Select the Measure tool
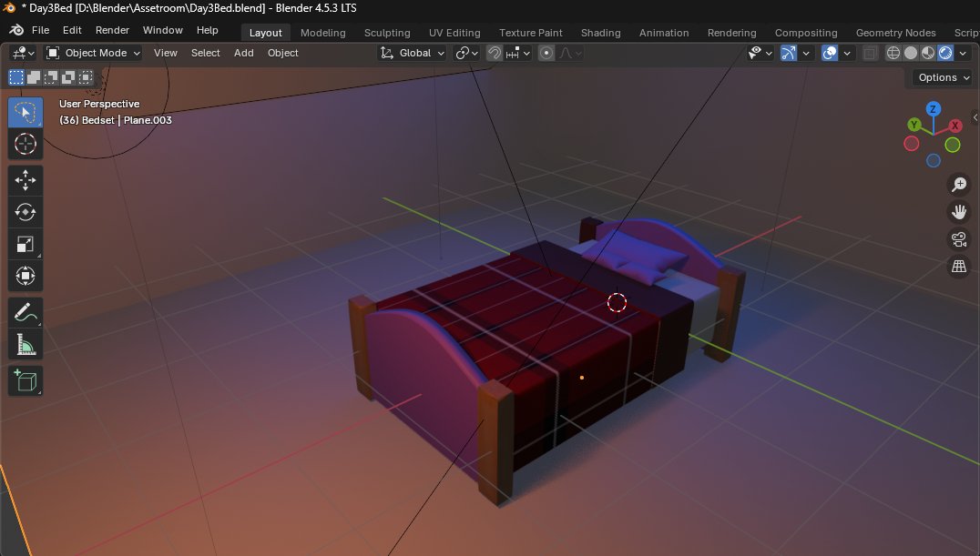Screen dimensions: 980x556 tap(25, 344)
